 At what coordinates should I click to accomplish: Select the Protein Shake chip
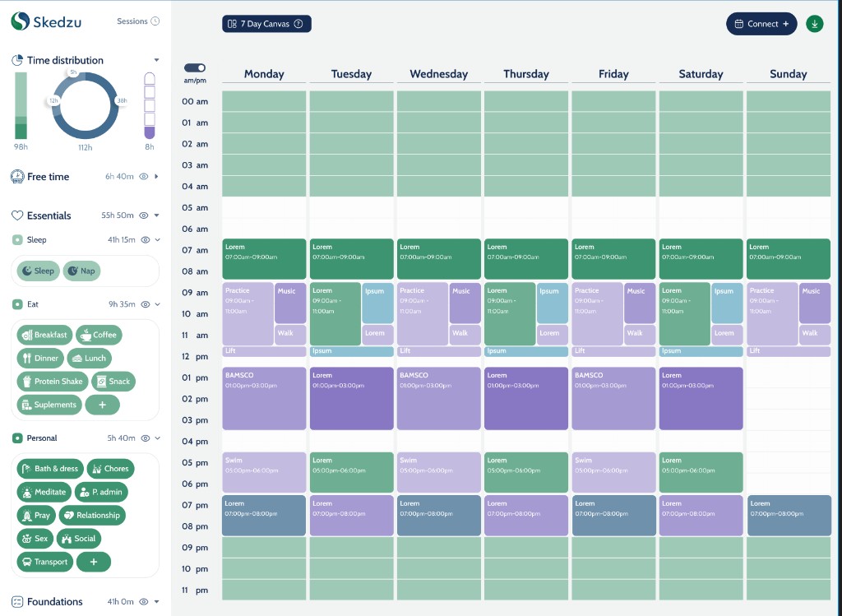53,382
